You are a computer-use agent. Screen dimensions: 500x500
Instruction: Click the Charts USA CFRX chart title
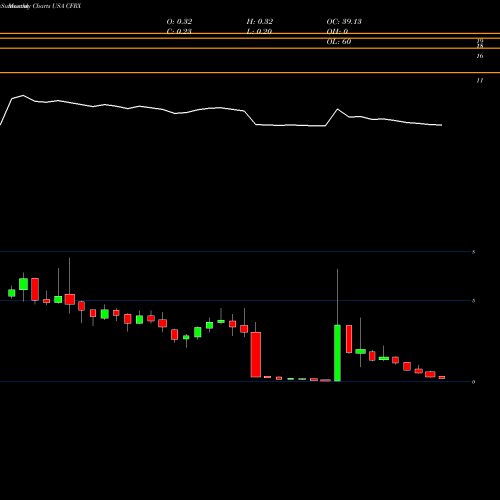pyautogui.click(x=57, y=6)
